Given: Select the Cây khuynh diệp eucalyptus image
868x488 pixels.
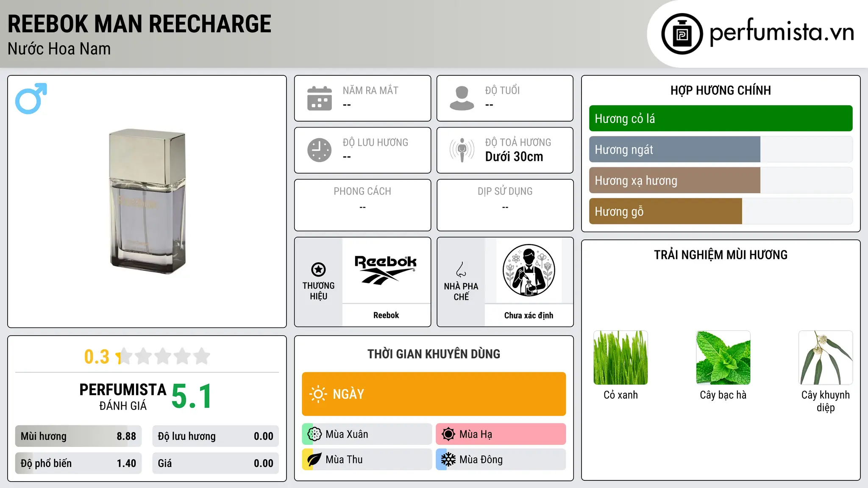Looking at the screenshot, I should pos(826,358).
